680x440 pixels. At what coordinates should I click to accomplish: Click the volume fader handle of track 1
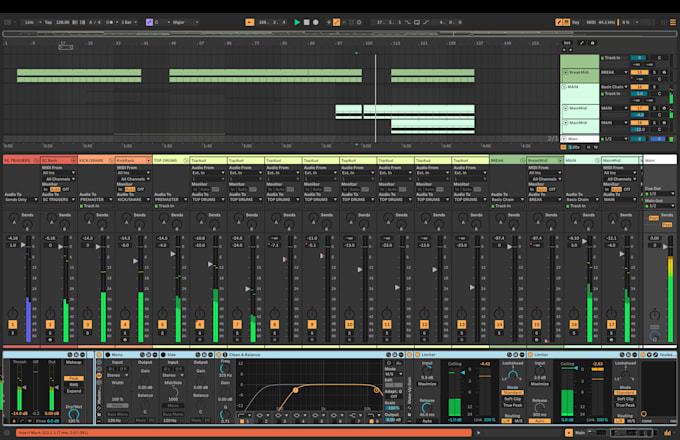(x=23, y=245)
